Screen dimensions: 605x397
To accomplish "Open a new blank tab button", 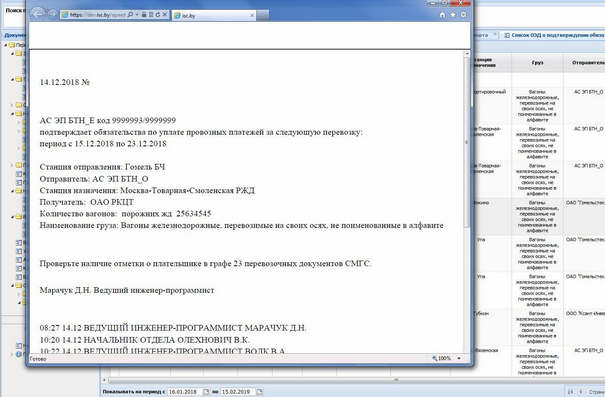I will click(262, 15).
